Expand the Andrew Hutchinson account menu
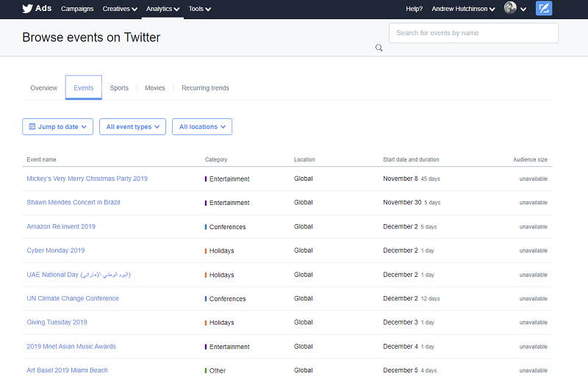 (463, 9)
